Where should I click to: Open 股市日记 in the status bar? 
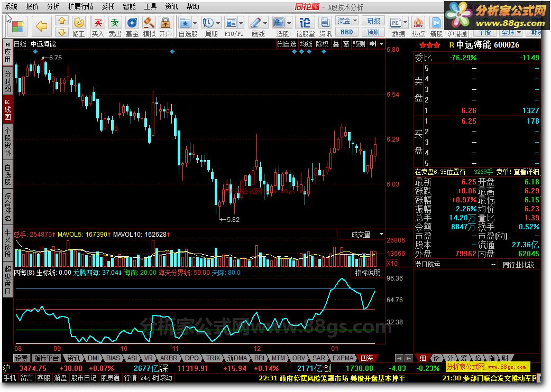click(84, 378)
